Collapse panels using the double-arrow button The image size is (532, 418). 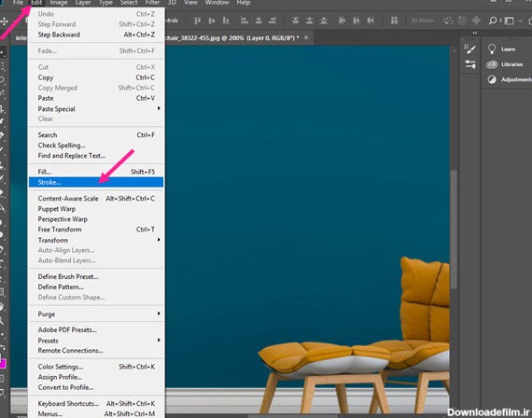(x=475, y=33)
